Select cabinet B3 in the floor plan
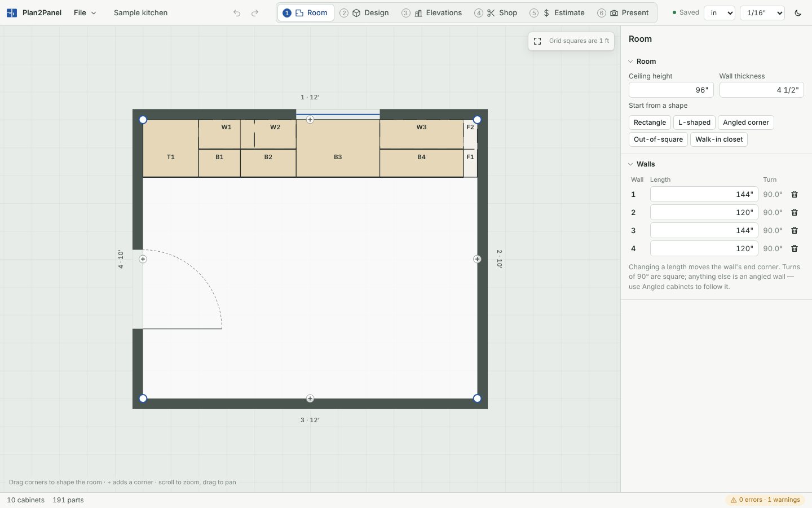The width and height of the screenshot is (812, 508). point(338,148)
